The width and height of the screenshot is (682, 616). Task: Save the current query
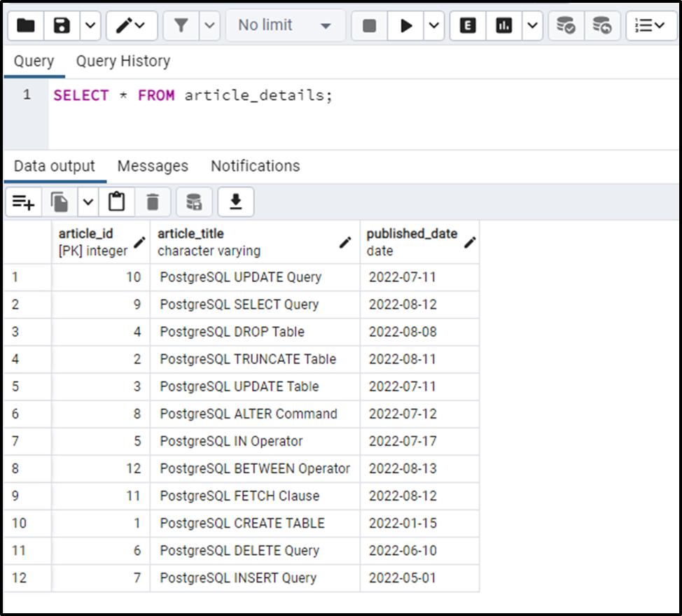62,25
